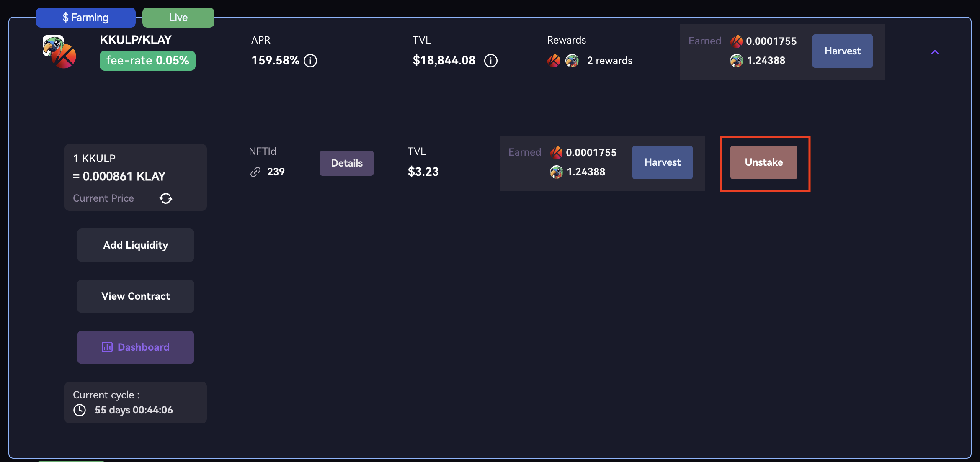Screen dimensions: 980x462
Task: Select the Live tab
Action: pos(178,18)
